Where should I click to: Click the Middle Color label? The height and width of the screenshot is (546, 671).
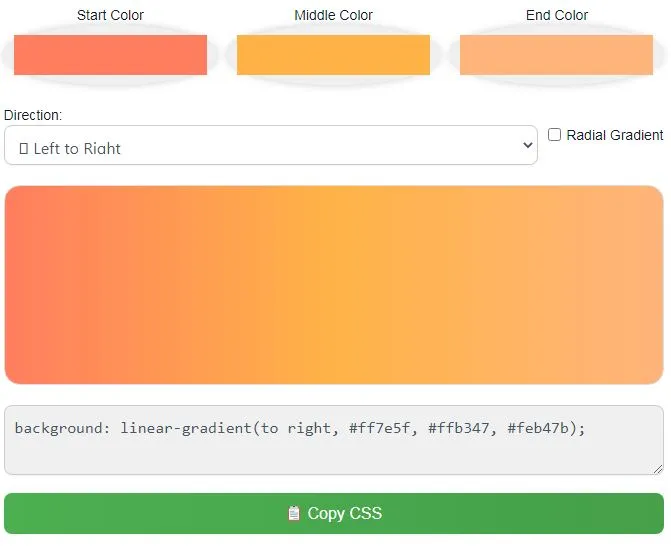coord(333,15)
